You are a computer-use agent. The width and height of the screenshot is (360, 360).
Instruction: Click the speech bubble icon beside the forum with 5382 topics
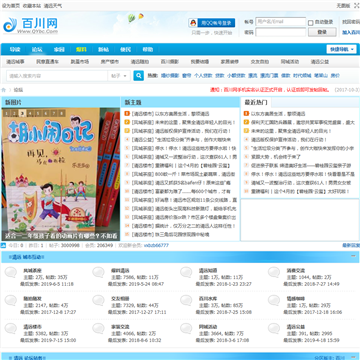click(11, 329)
